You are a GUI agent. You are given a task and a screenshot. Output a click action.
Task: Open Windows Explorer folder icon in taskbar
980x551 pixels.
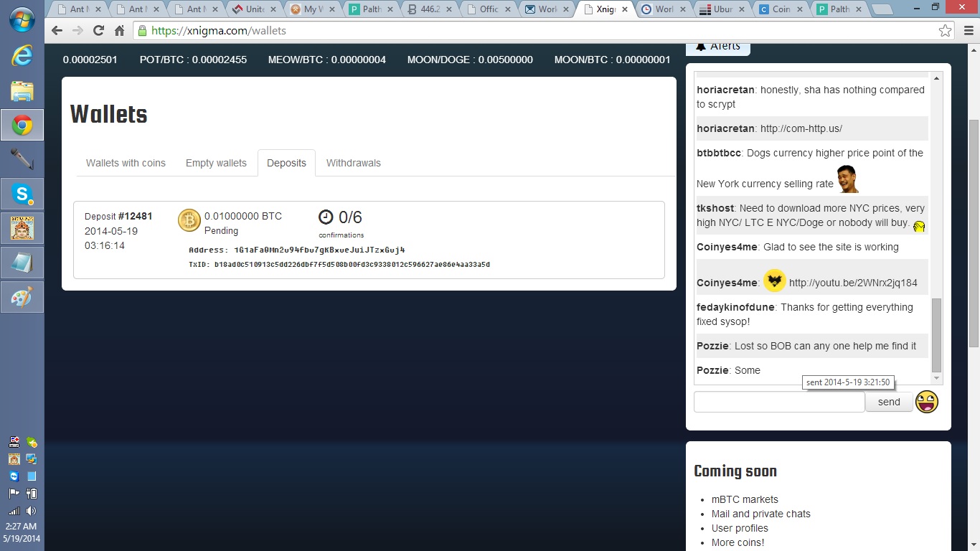[22, 91]
